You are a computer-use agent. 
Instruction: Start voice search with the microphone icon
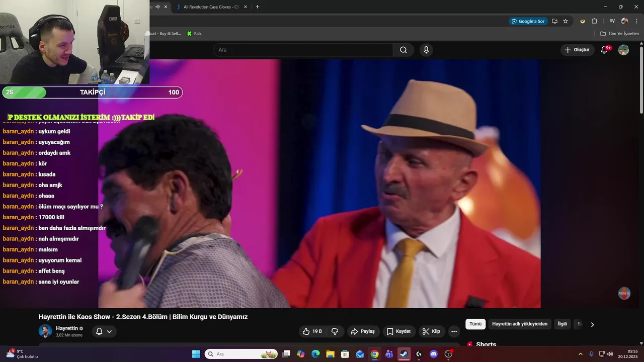pos(426,50)
